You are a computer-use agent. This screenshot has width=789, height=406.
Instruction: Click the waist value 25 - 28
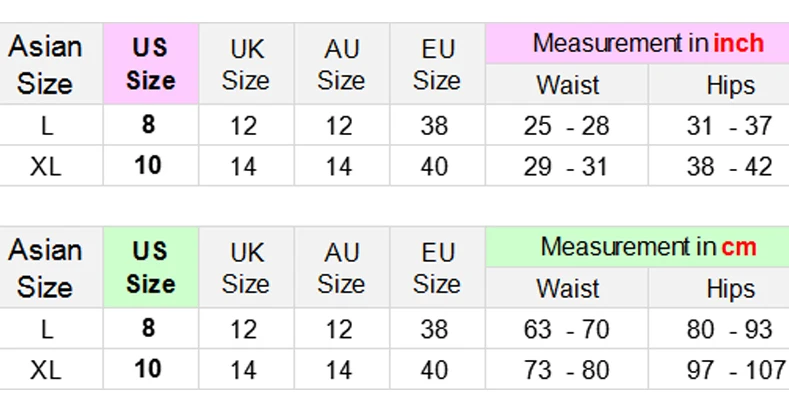[567, 125]
